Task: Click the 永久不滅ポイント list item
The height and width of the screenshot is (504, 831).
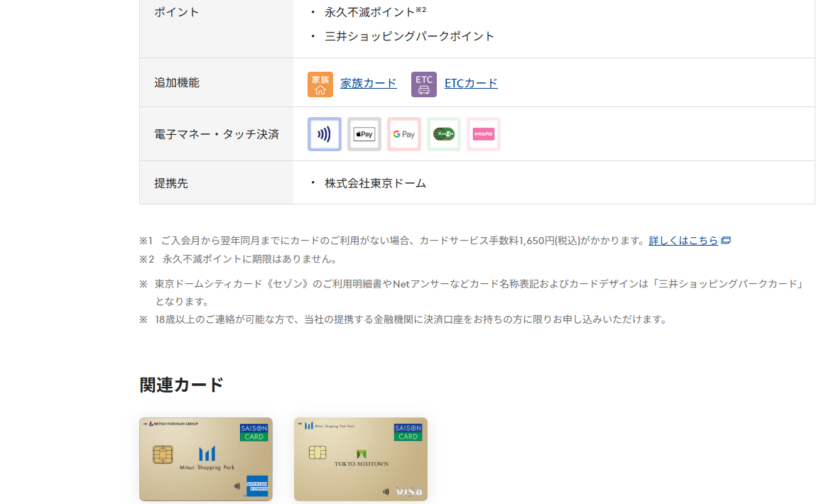Action: tap(375, 11)
